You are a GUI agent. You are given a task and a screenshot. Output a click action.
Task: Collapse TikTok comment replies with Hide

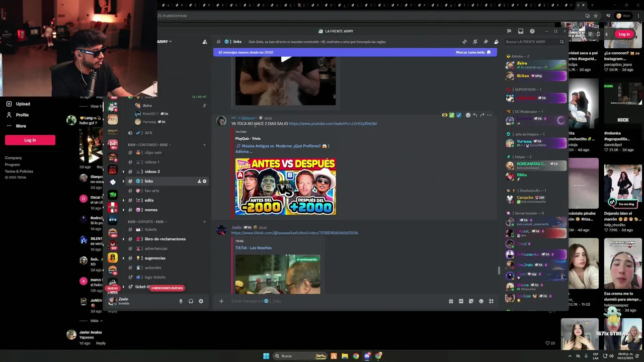(96, 321)
